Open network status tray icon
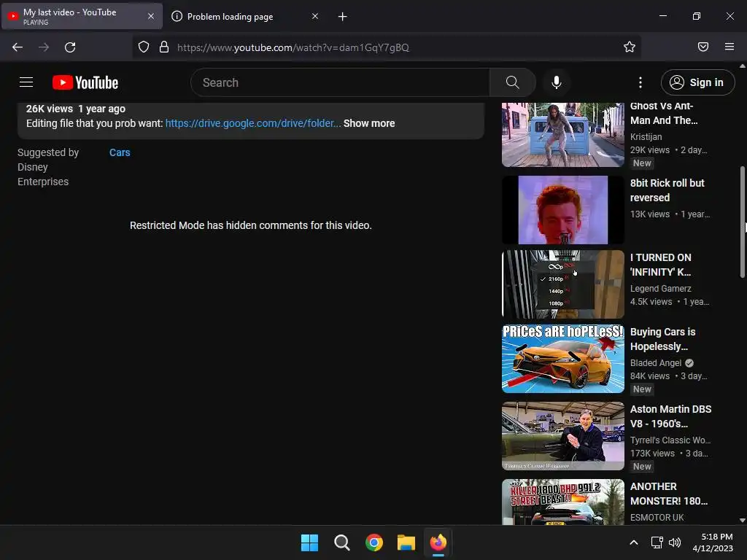The width and height of the screenshot is (747, 560). coord(657,542)
